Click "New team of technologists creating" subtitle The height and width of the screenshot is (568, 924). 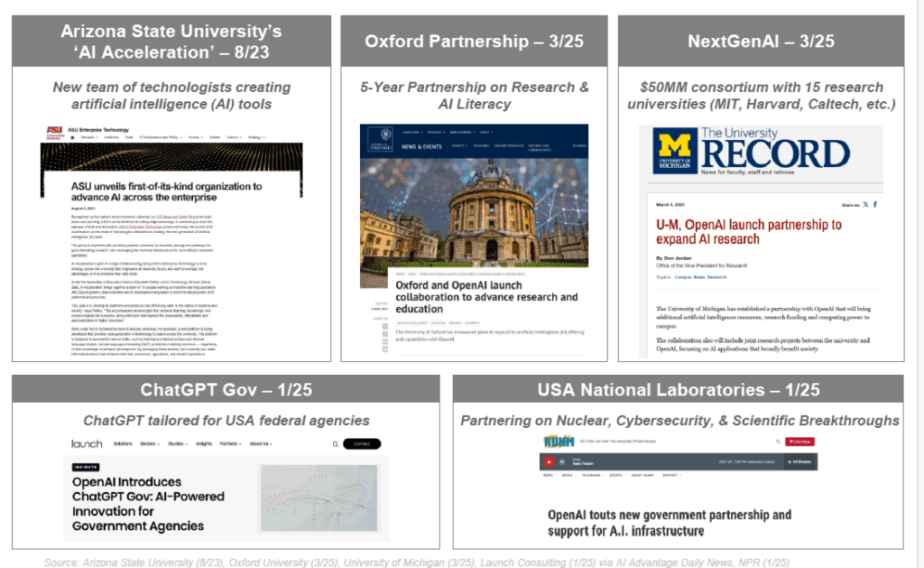coord(171,96)
